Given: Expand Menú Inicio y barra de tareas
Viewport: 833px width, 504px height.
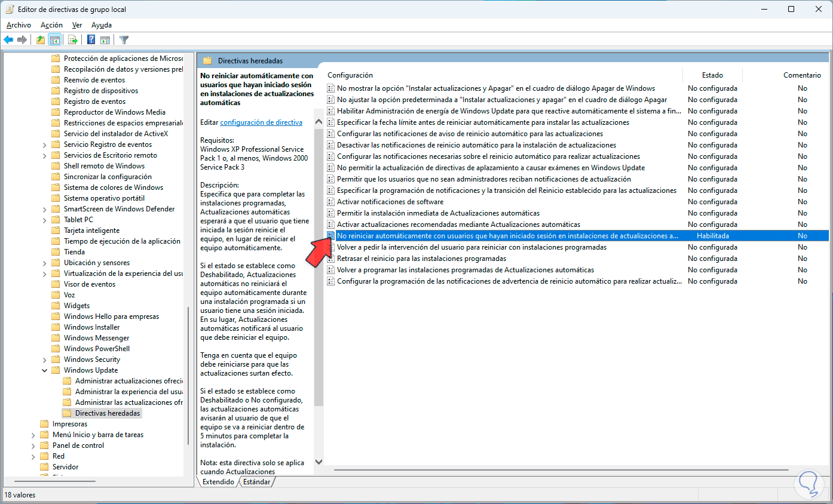Looking at the screenshot, I should 33,435.
